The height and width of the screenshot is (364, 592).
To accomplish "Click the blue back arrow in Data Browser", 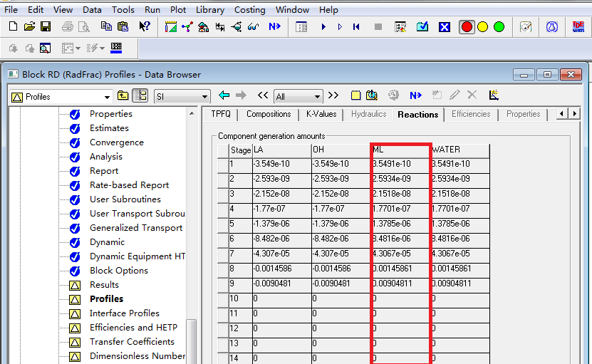I will tap(224, 95).
